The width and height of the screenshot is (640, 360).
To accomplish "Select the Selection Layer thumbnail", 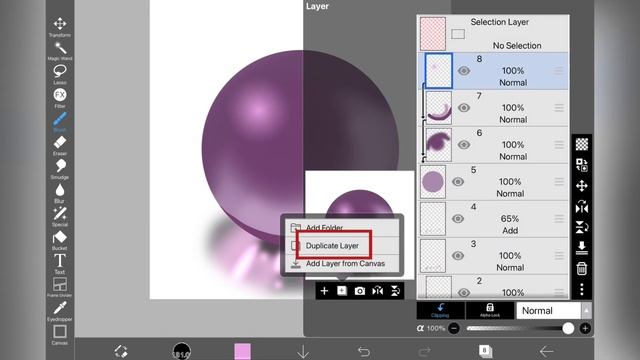I will [433, 33].
